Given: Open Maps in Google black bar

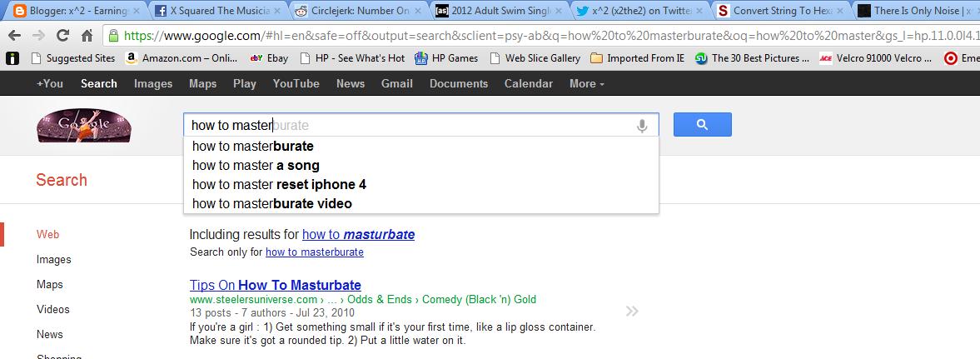Looking at the screenshot, I should click(202, 83).
